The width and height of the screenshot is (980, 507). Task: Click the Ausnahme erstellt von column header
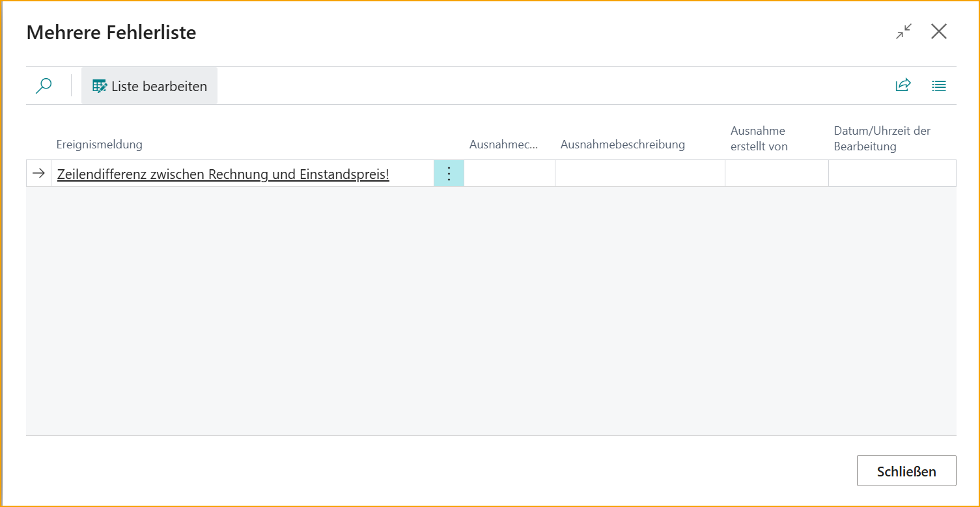tap(759, 139)
